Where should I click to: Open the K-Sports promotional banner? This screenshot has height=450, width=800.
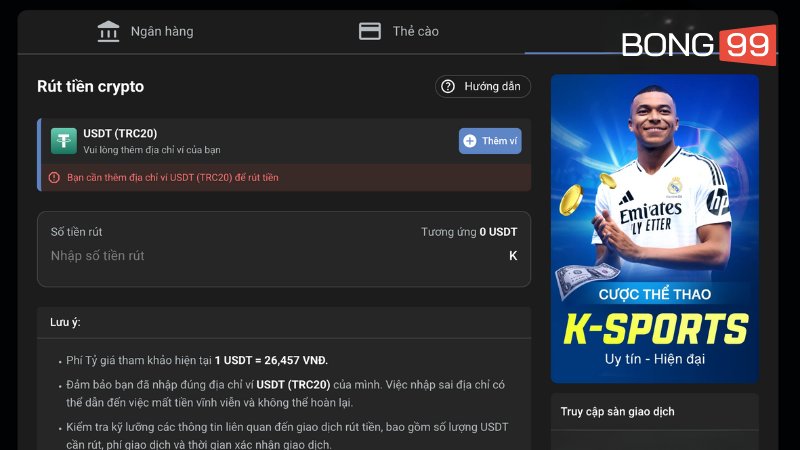point(655,229)
